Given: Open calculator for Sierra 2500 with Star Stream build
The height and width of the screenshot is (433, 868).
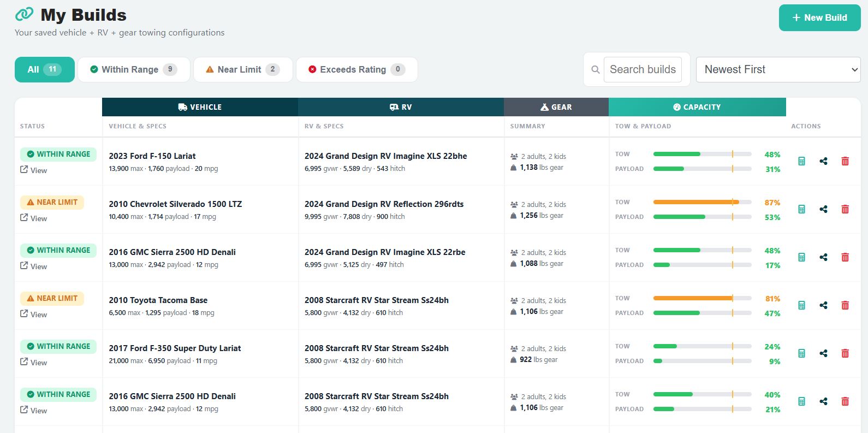Looking at the screenshot, I should [x=801, y=401].
